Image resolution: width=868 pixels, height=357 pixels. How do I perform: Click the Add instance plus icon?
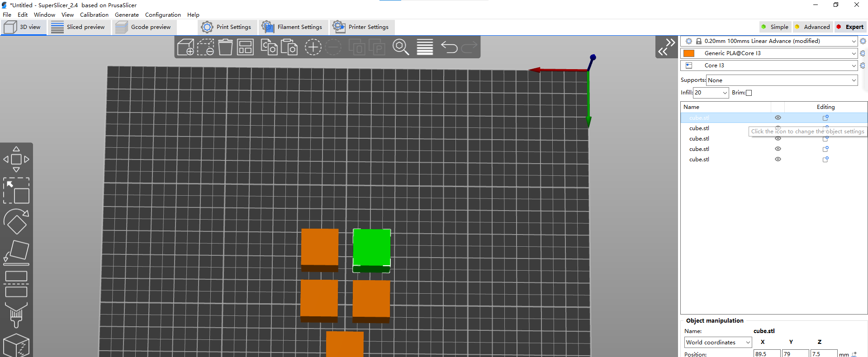coord(313,47)
